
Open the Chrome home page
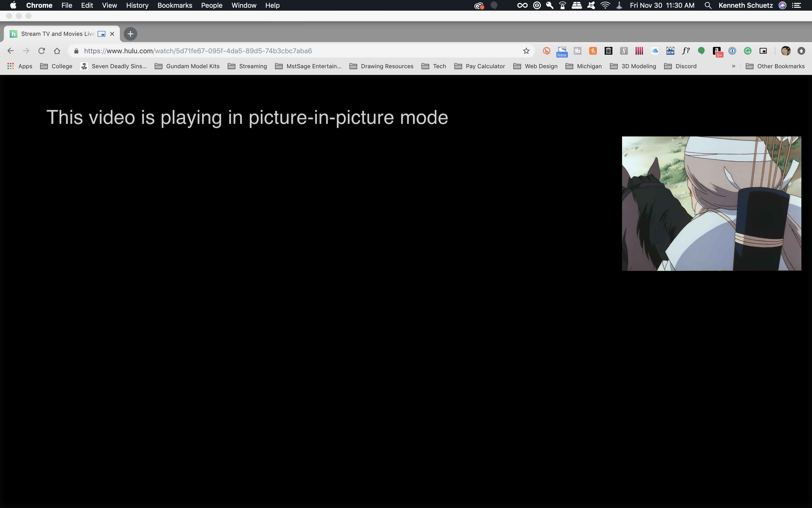(x=57, y=51)
